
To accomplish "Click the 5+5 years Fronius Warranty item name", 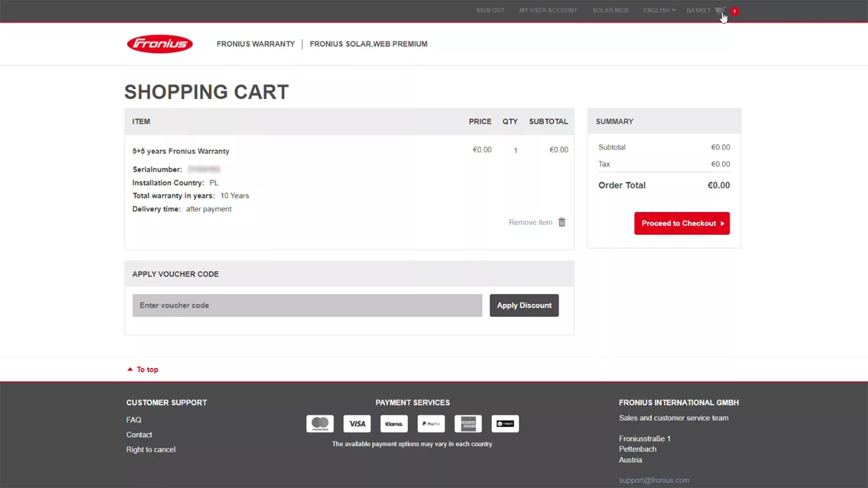I will point(181,151).
